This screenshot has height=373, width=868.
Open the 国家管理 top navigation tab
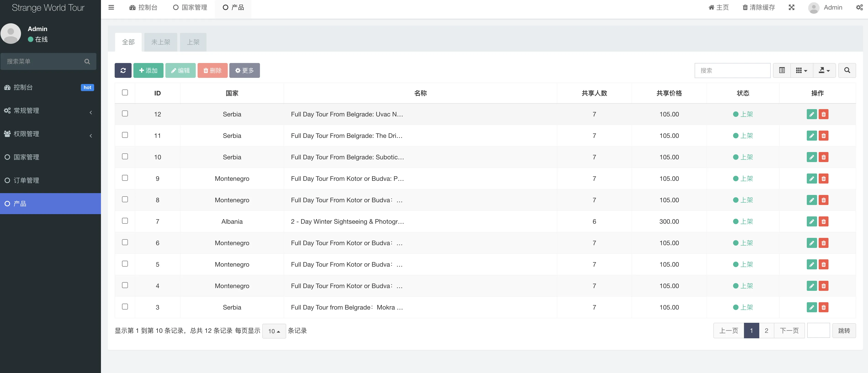coord(190,7)
